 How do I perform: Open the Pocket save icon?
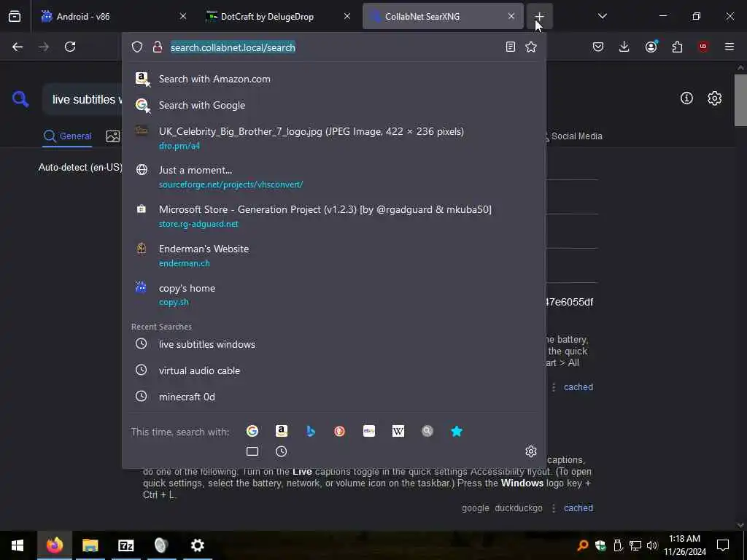tap(598, 47)
